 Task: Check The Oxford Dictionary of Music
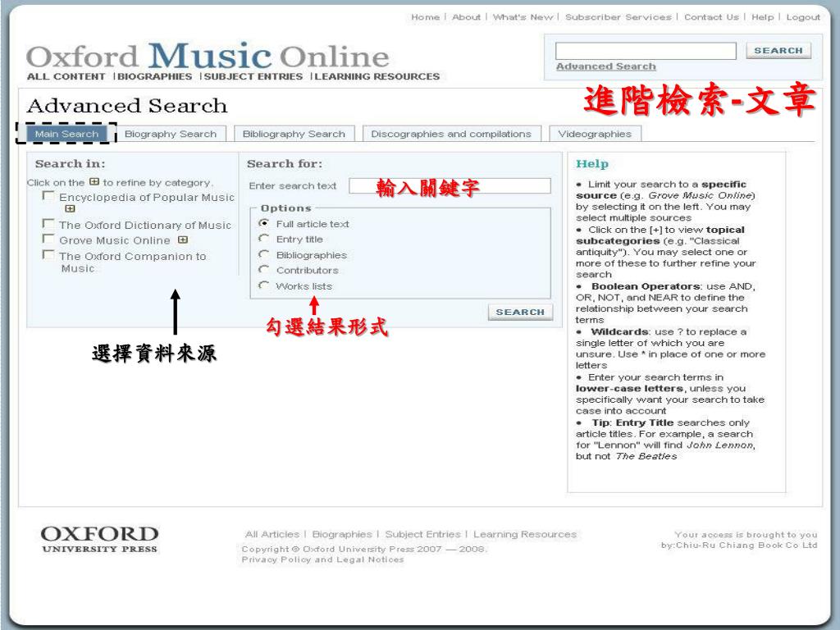pyautogui.click(x=48, y=223)
